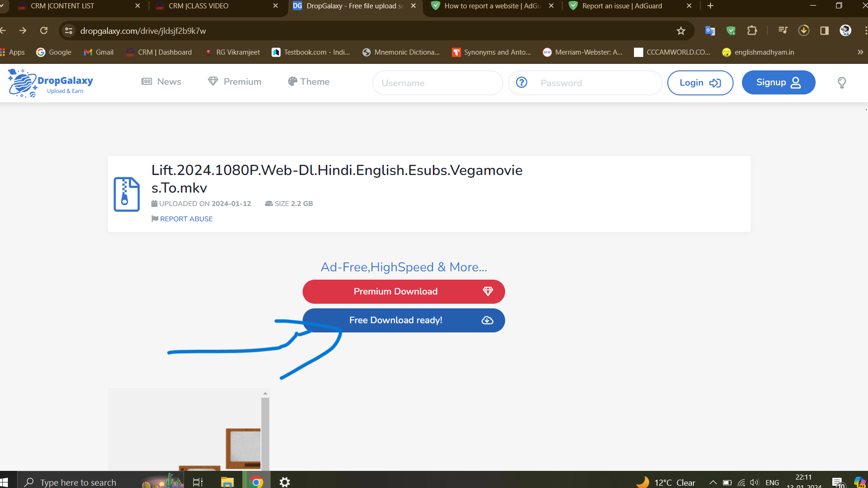Bookmark this page with star icon
The image size is (868, 488).
click(680, 31)
